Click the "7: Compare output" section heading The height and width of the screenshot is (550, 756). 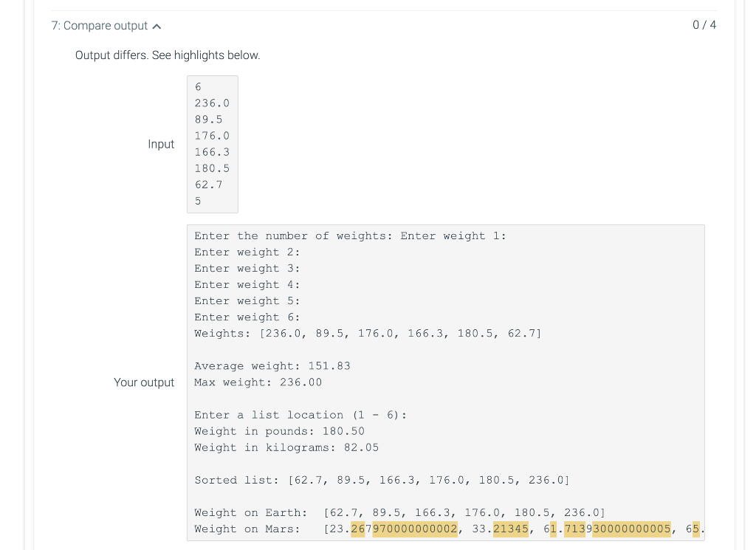[x=99, y=25]
